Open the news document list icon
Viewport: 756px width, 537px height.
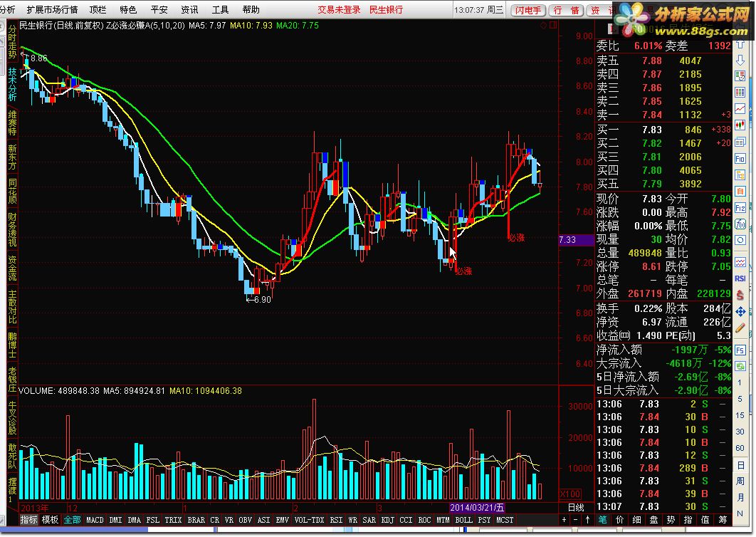pyautogui.click(x=740, y=142)
